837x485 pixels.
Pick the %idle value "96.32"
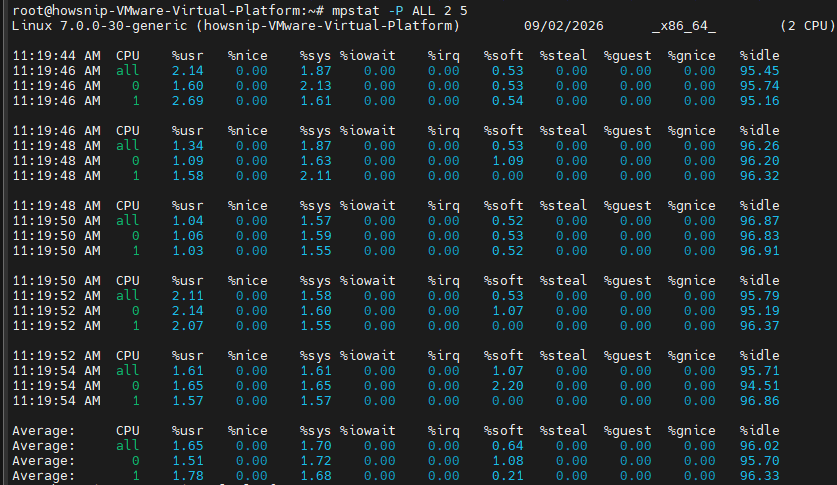(760, 176)
